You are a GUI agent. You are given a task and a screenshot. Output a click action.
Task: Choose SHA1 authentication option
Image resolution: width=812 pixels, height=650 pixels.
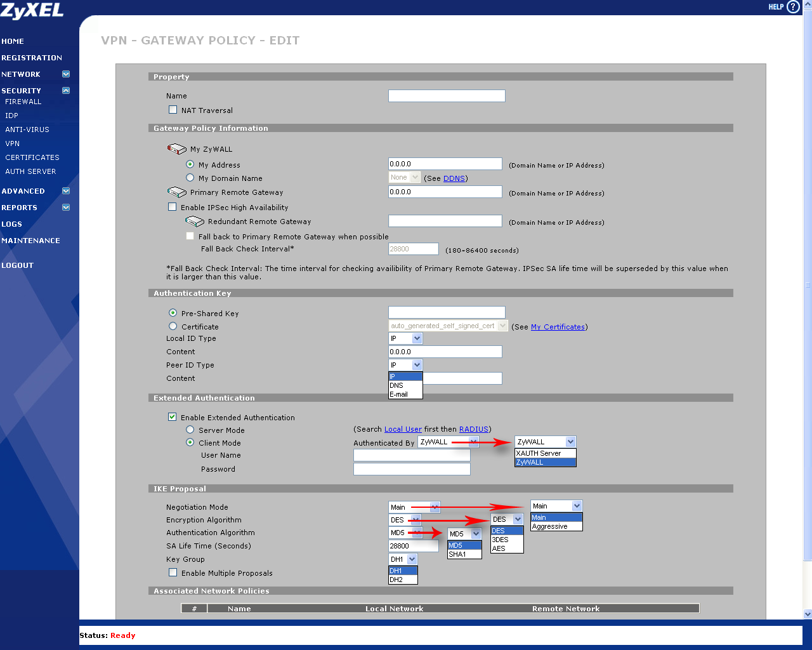(x=464, y=554)
